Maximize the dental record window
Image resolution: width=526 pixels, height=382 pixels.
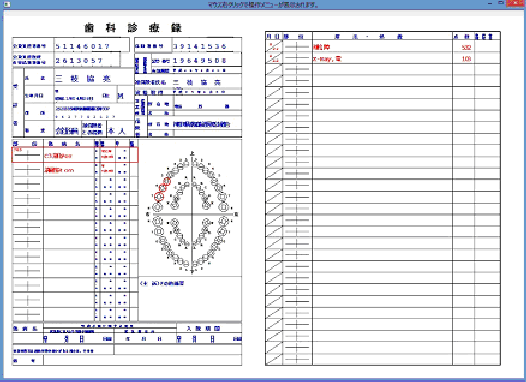pos(500,3)
